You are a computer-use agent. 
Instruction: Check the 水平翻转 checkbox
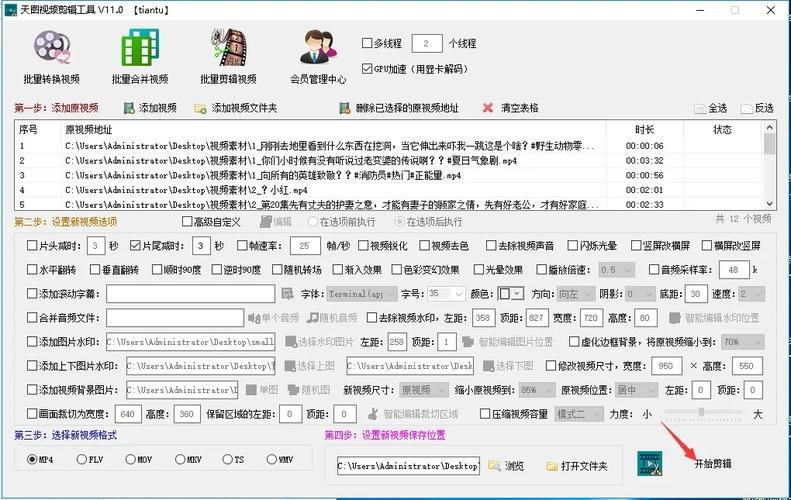pos(32,269)
